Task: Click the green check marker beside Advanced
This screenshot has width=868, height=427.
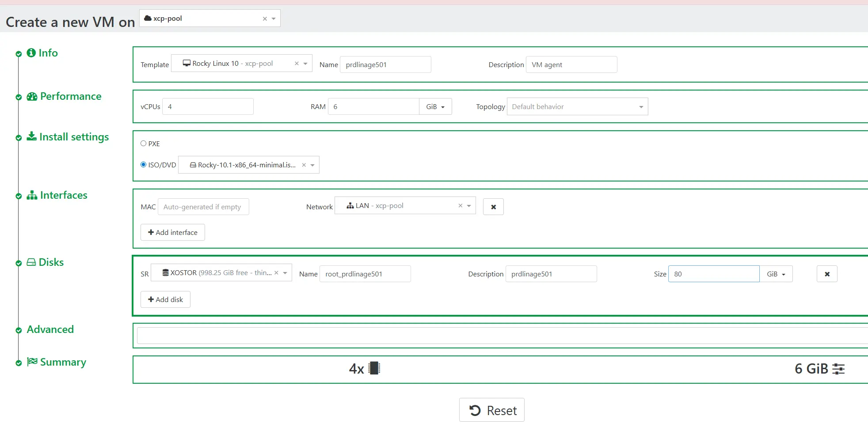Action: pyautogui.click(x=19, y=330)
